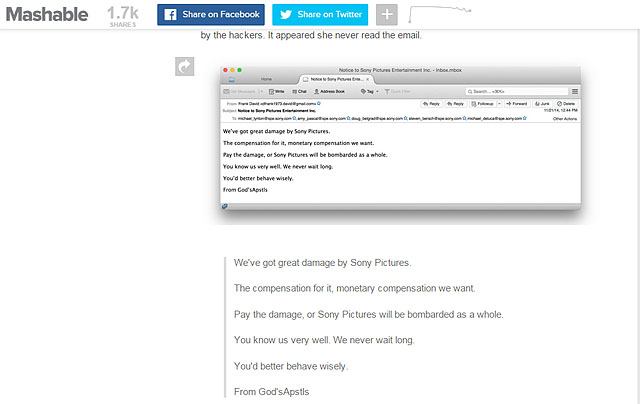This screenshot has width=640, height=404.
Task: Click the email timestamp '11/21/14, 12:44 PM'
Action: click(x=560, y=110)
